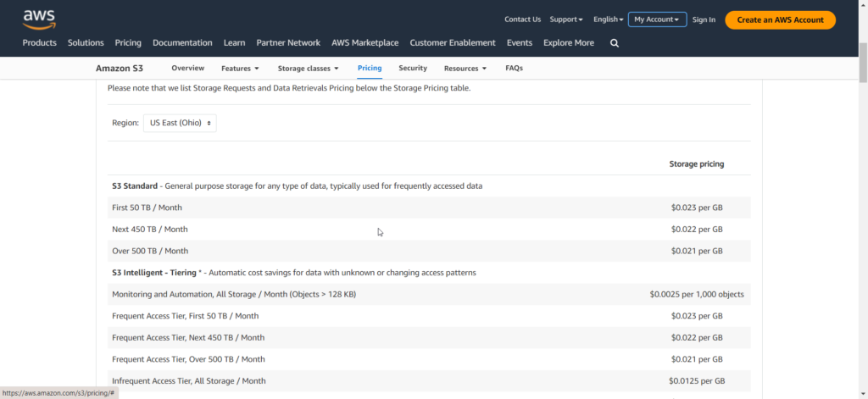Viewport: 868px width, 399px height.
Task: Expand the Resources submenu
Action: coord(465,69)
